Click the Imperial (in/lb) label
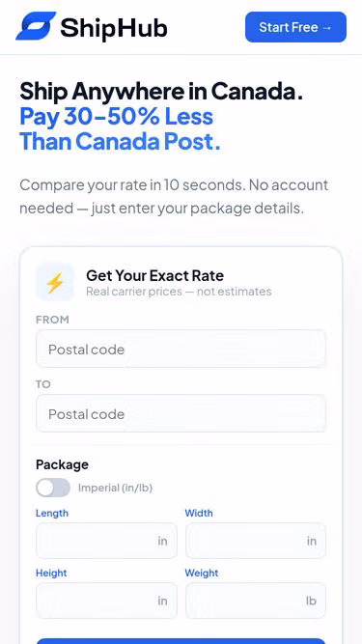The height and width of the screenshot is (644, 362). tap(115, 488)
